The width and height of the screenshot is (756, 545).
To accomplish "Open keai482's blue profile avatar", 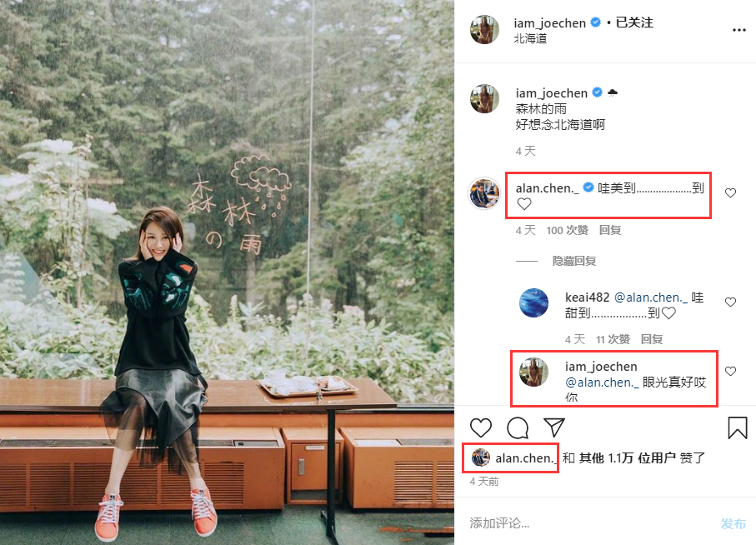I will click(533, 303).
